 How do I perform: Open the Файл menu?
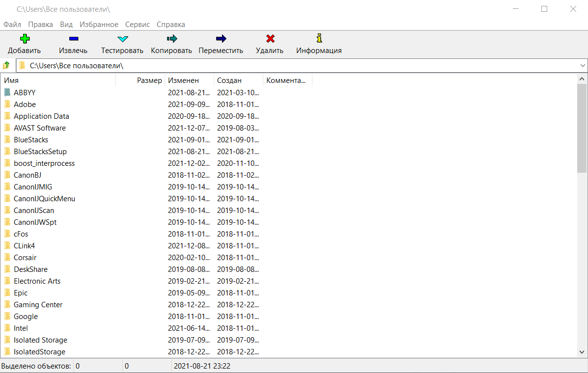click(x=12, y=25)
